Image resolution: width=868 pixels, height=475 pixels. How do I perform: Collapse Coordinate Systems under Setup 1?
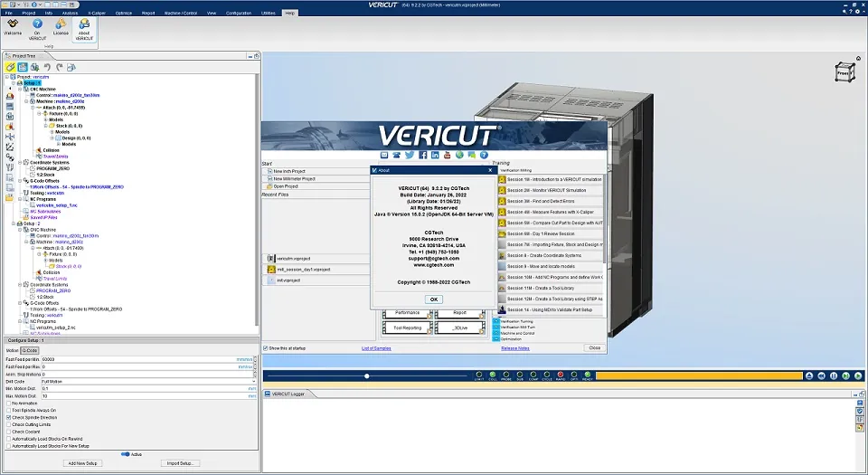tap(20, 163)
